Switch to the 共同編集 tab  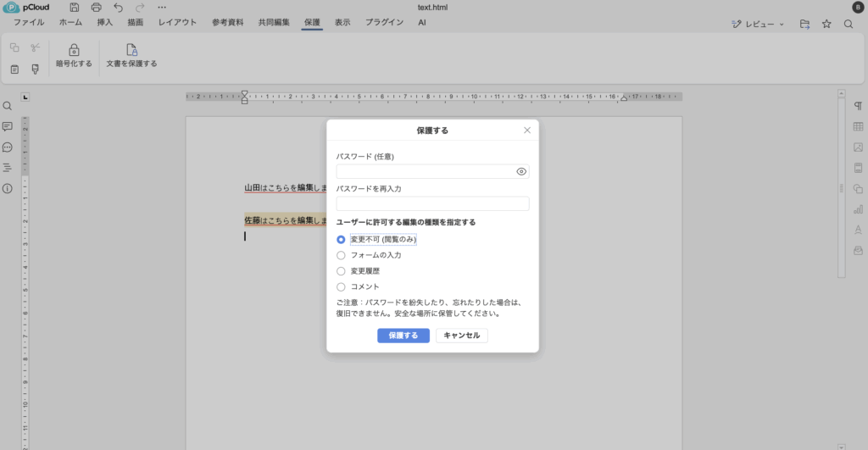click(x=274, y=23)
